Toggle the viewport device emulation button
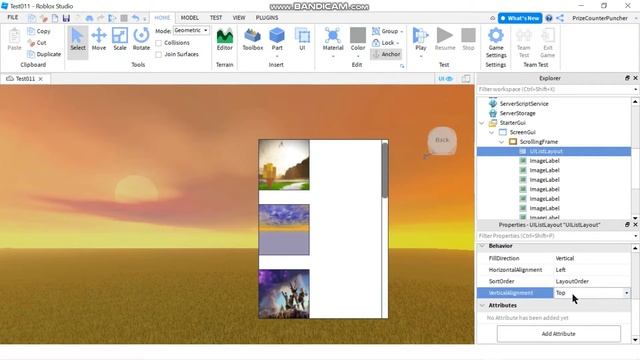640x360 pixels. [x=466, y=78]
